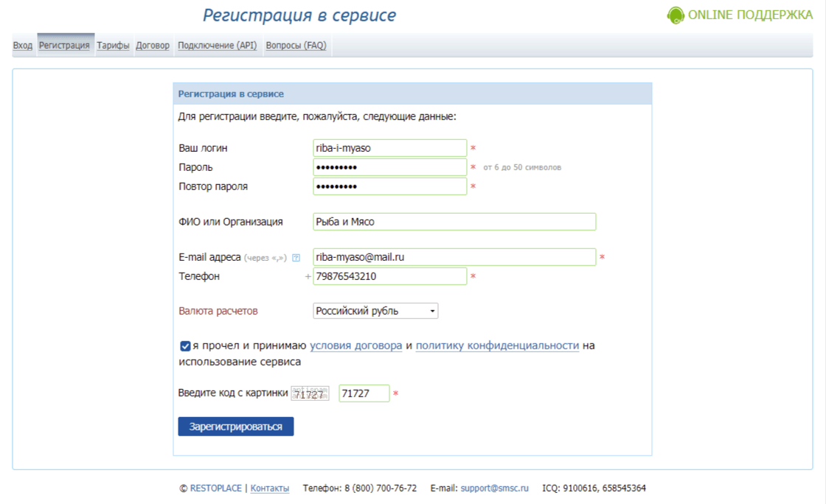Open the Контакты page link
Viewport: 826px width, 504px height.
268,488
